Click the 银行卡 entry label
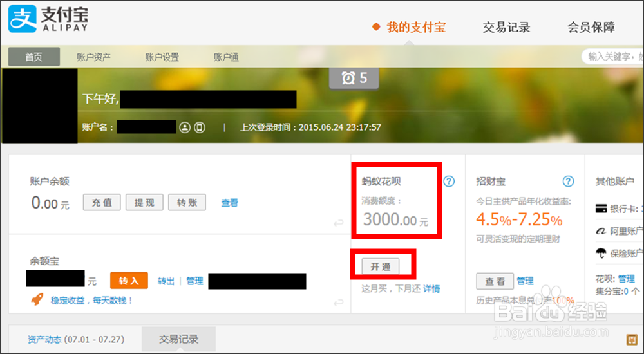 [624, 209]
